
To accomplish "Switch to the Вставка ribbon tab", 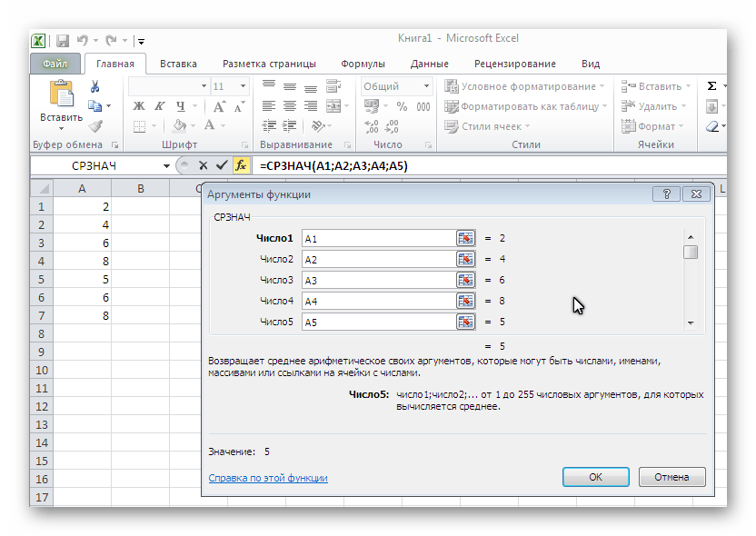I will (x=178, y=64).
